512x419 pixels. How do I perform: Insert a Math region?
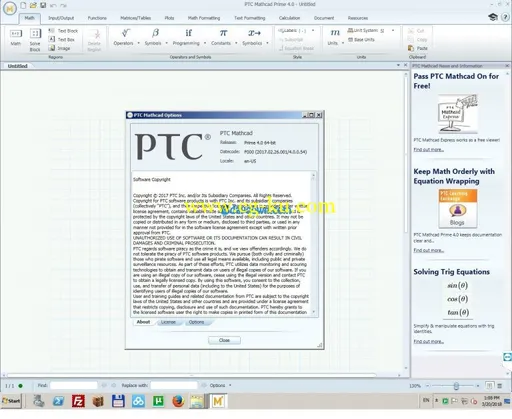(x=16, y=37)
